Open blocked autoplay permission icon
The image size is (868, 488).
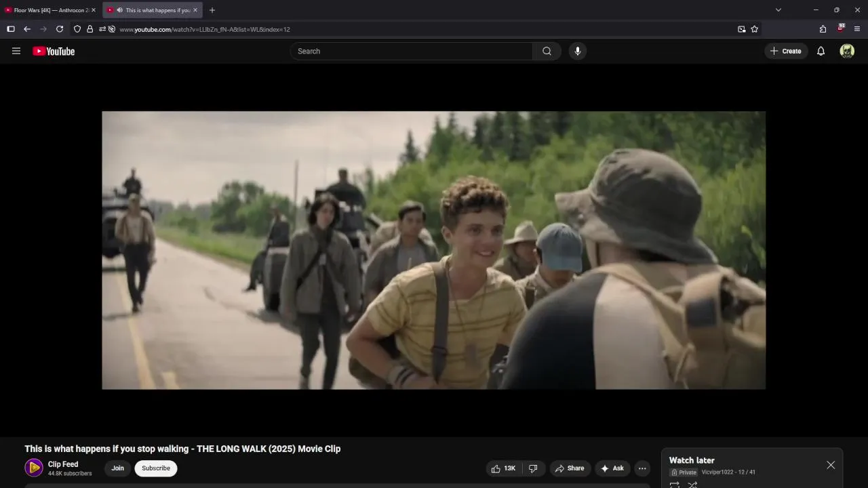(x=112, y=29)
